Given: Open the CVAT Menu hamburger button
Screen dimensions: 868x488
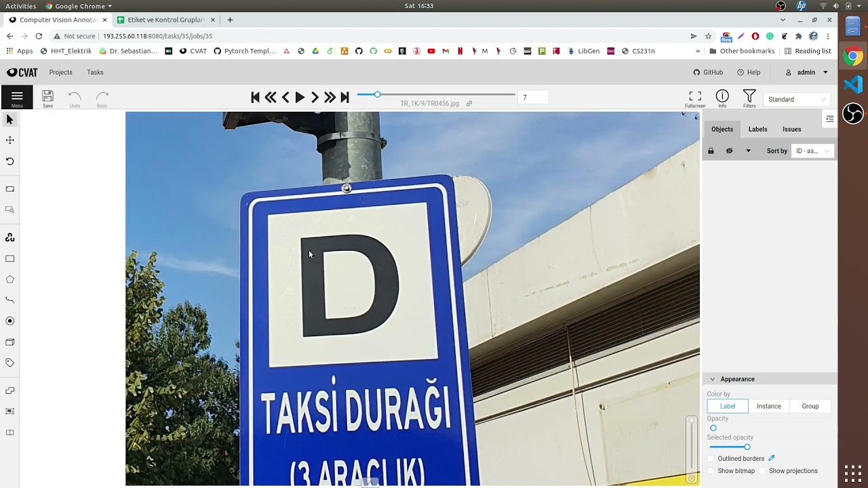Looking at the screenshot, I should tap(17, 98).
